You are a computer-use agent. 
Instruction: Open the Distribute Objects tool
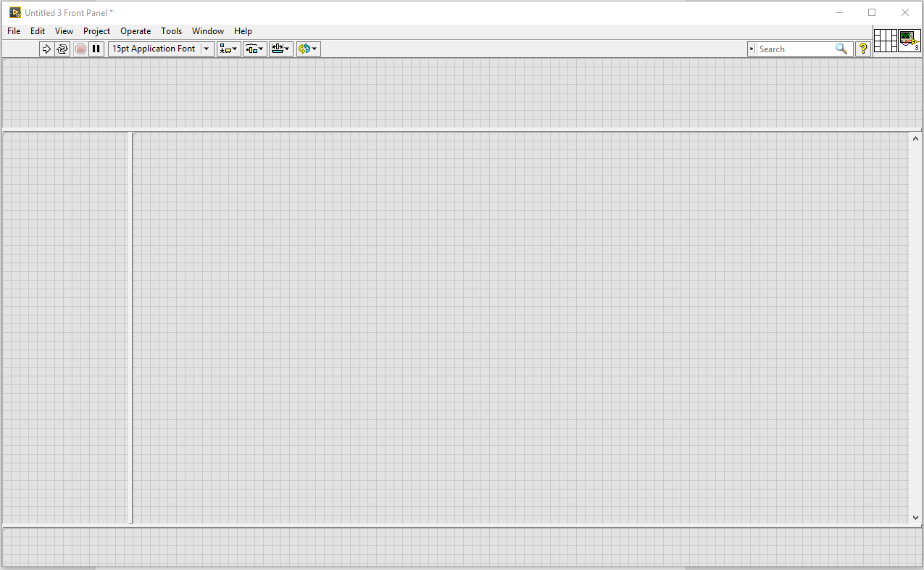(x=251, y=49)
